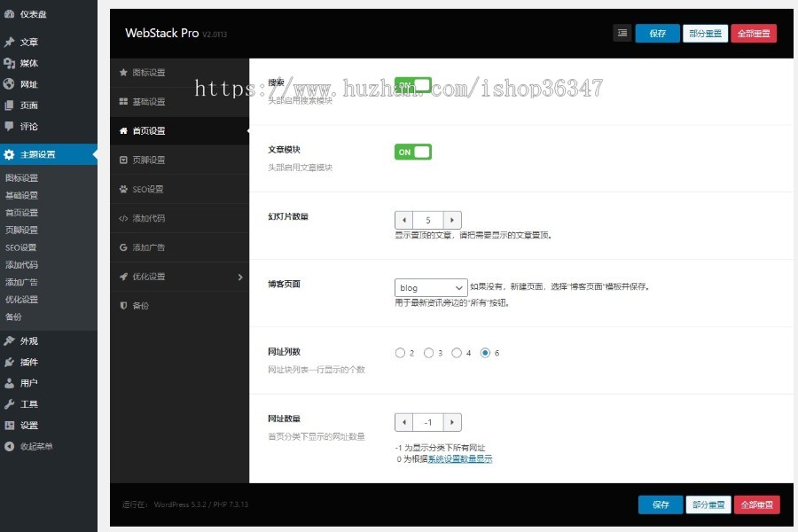This screenshot has width=798, height=532.
Task: Click the 工具 wrench icon
Action: tap(9, 404)
